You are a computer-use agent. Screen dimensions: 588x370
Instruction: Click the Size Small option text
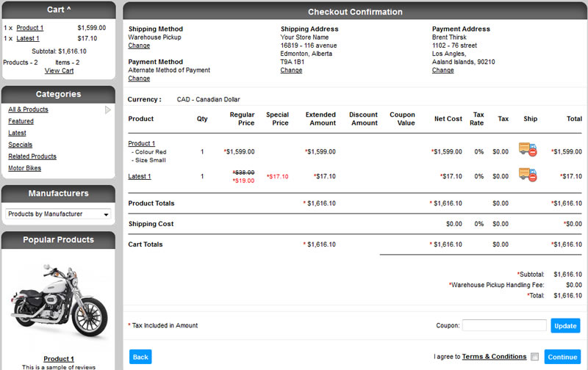pos(148,160)
